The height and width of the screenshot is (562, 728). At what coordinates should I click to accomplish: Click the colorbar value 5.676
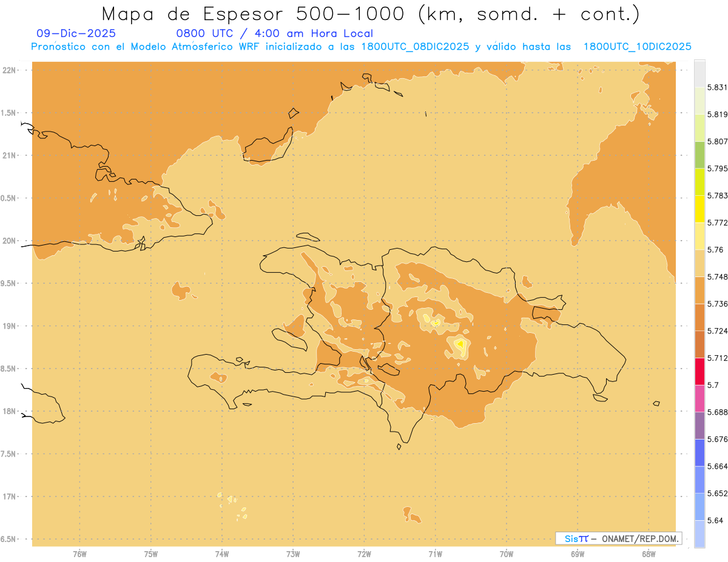718,440
